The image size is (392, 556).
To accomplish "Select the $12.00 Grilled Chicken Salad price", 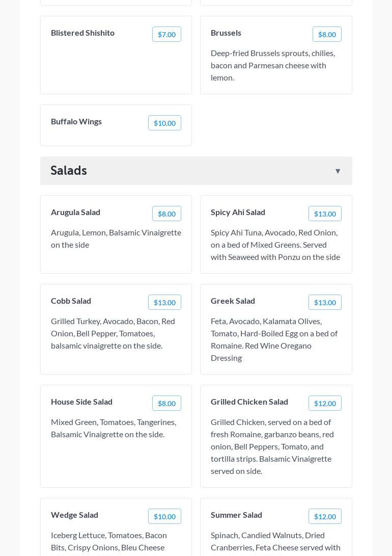I will (325, 403).
